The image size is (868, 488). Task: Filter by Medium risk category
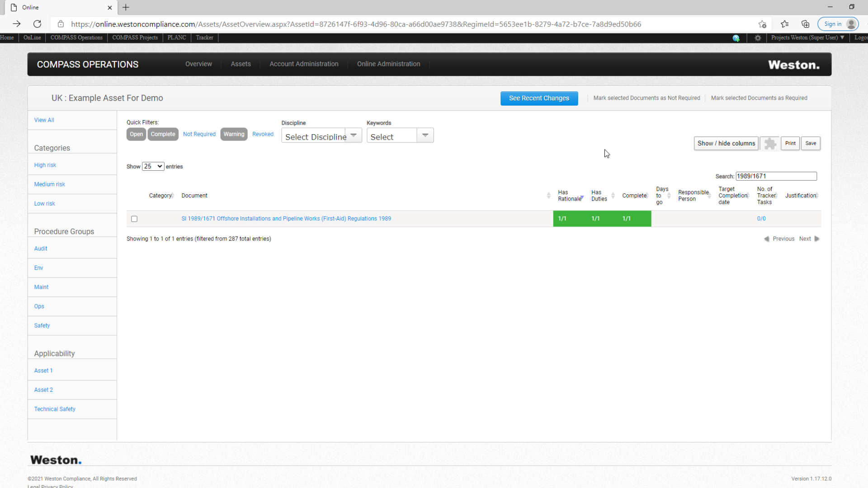tap(50, 184)
